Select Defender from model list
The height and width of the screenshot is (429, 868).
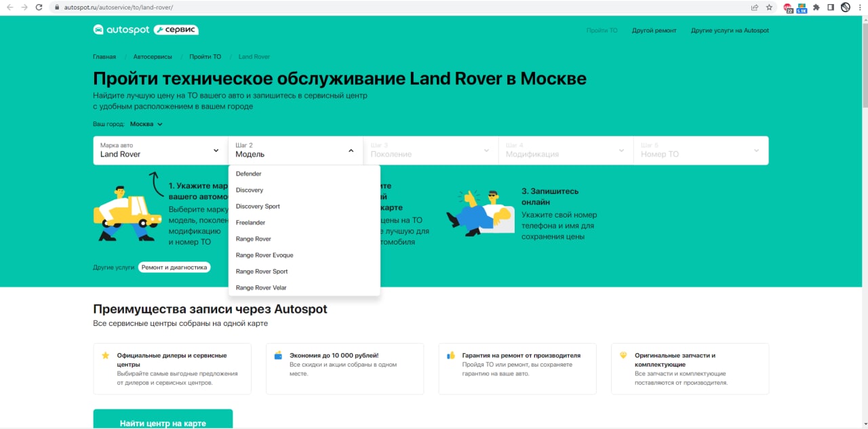click(304, 173)
